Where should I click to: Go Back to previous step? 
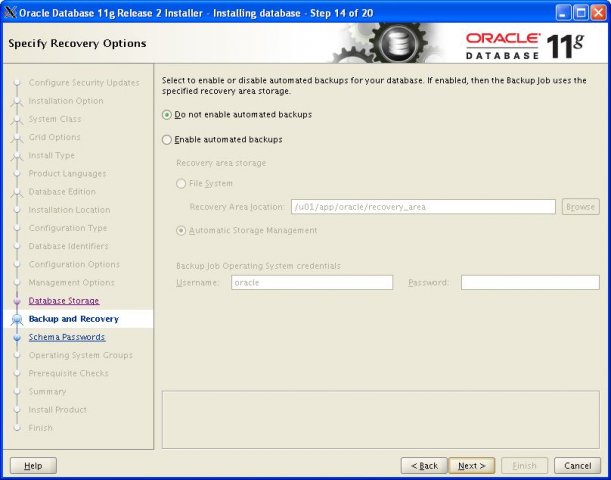(424, 466)
